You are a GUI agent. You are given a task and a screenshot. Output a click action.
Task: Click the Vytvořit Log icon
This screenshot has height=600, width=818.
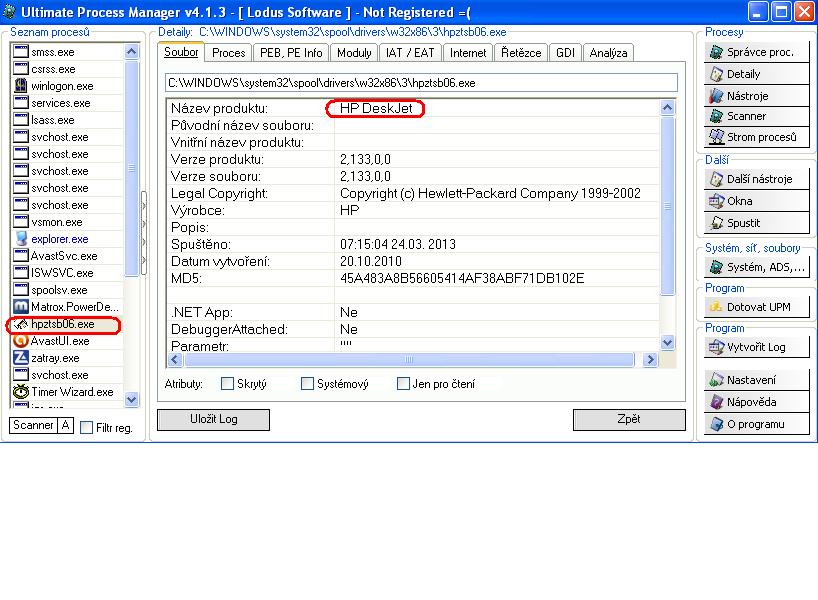[x=716, y=347]
